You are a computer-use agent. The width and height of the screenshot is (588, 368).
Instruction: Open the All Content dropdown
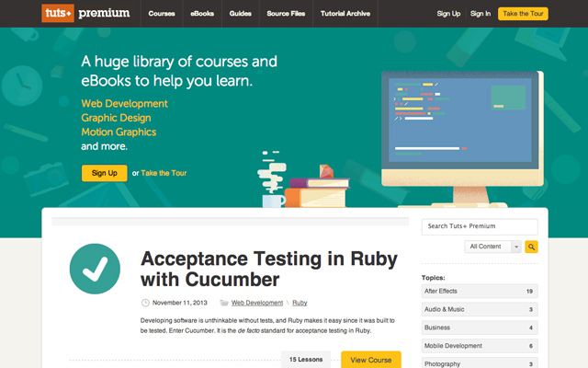point(492,247)
